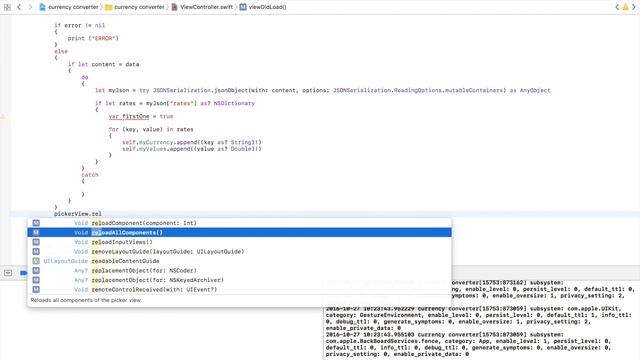This screenshot has width=640, height=360.
Task: Open currency converter folder in jump bar
Action: tap(135, 7)
